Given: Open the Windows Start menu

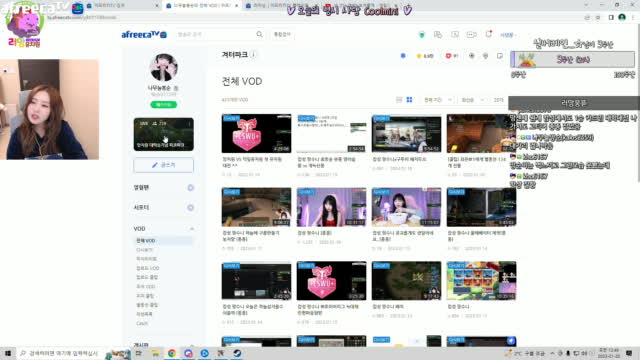Looking at the screenshot, I should click(8, 353).
